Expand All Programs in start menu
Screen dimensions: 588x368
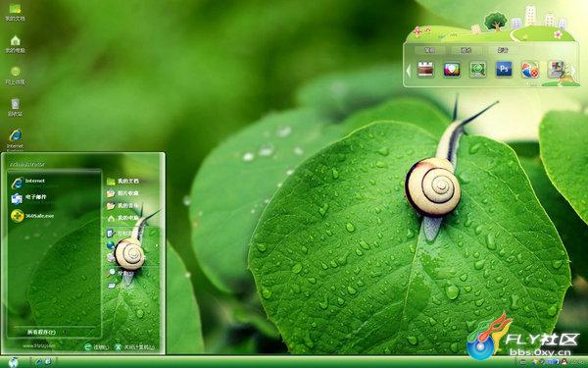[41, 332]
